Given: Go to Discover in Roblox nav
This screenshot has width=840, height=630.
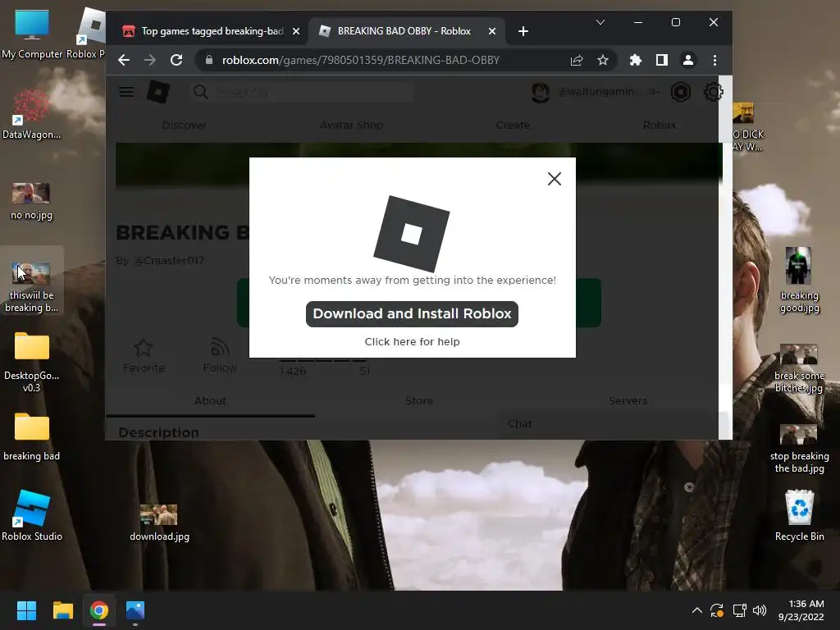Looking at the screenshot, I should point(185,126).
